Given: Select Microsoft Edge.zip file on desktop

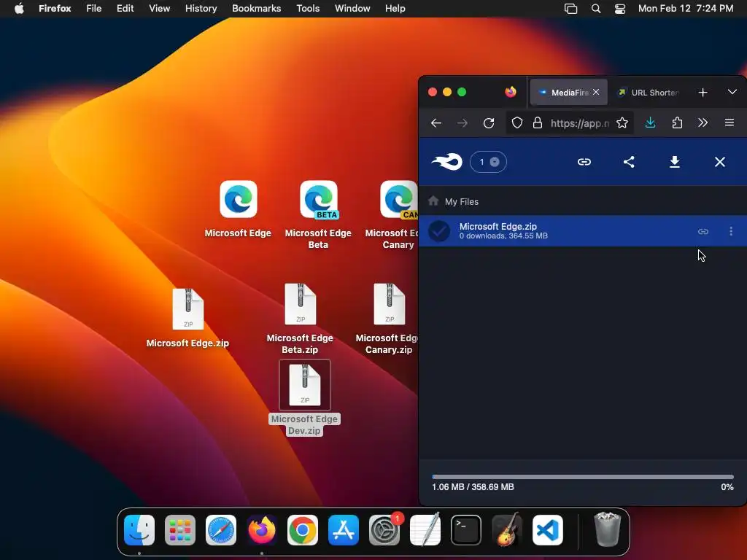Looking at the screenshot, I should [187, 309].
